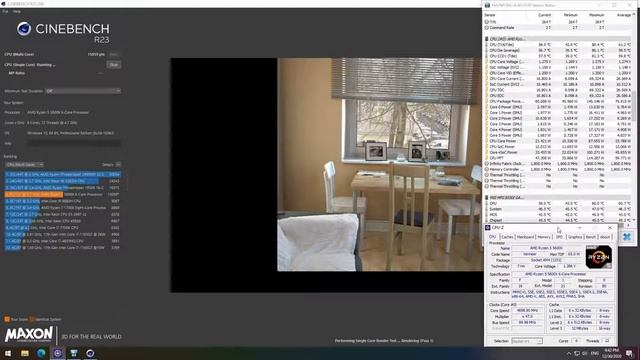The height and width of the screenshot is (360, 640).
Task: Show hidden tray icons with the chevron
Action: coord(569,353)
